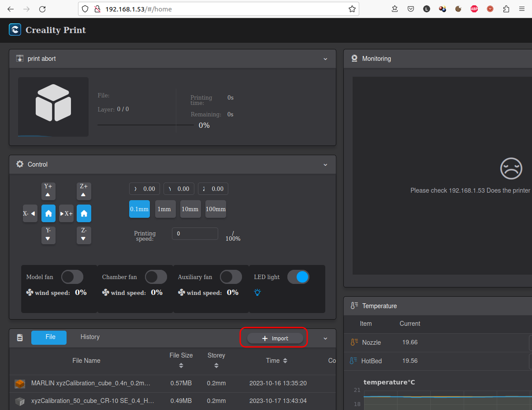
Task: Click the Temperature panel thermometer icon
Action: 354,306
